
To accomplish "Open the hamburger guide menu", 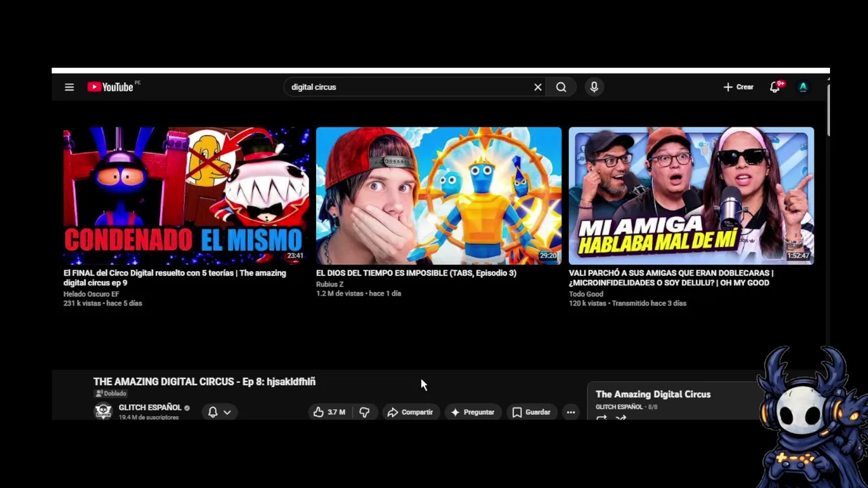I will click(69, 87).
